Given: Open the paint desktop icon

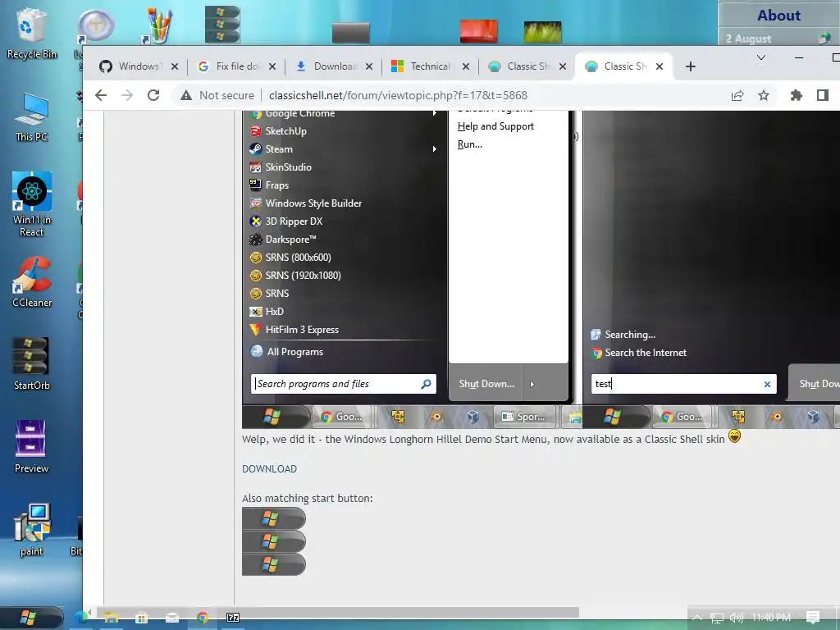Looking at the screenshot, I should pyautogui.click(x=32, y=530).
